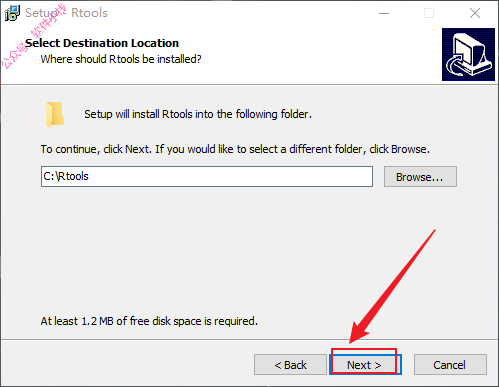Image resolution: width=499 pixels, height=387 pixels.
Task: Minimize the Setup - Rtools window
Action: point(384,13)
